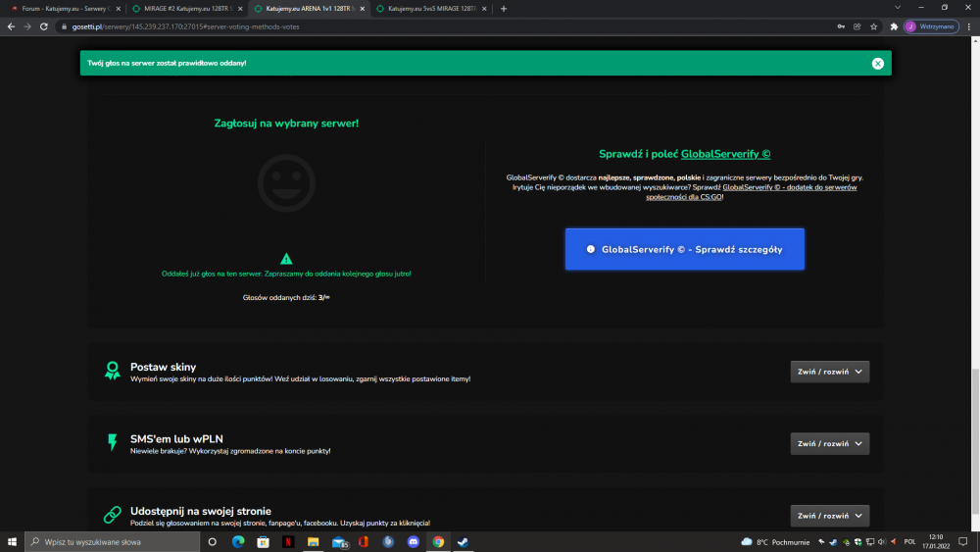This screenshot has width=980, height=552.
Task: Click GlobalServerify © - Sprawdź szczegóły button
Action: (684, 249)
